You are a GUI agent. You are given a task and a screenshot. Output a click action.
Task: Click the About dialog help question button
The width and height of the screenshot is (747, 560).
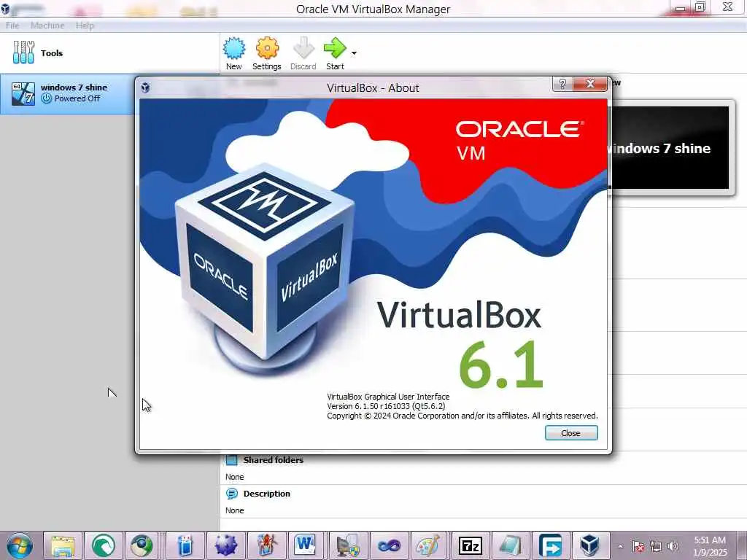coord(562,85)
